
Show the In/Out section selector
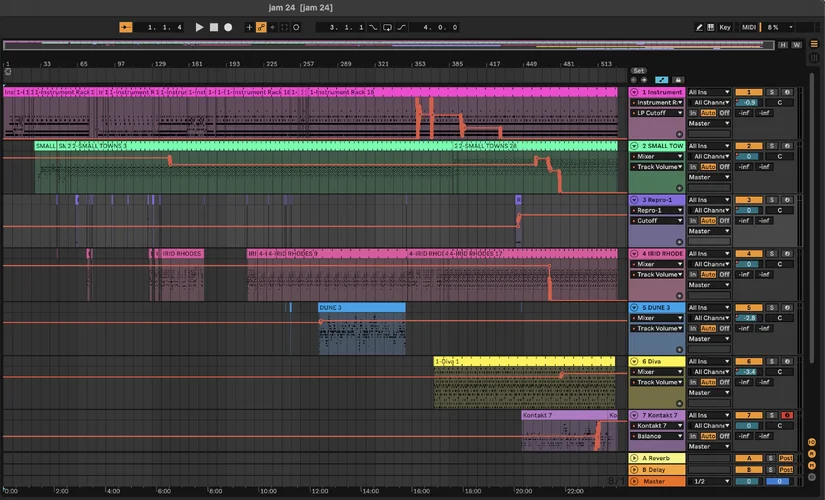point(813,441)
